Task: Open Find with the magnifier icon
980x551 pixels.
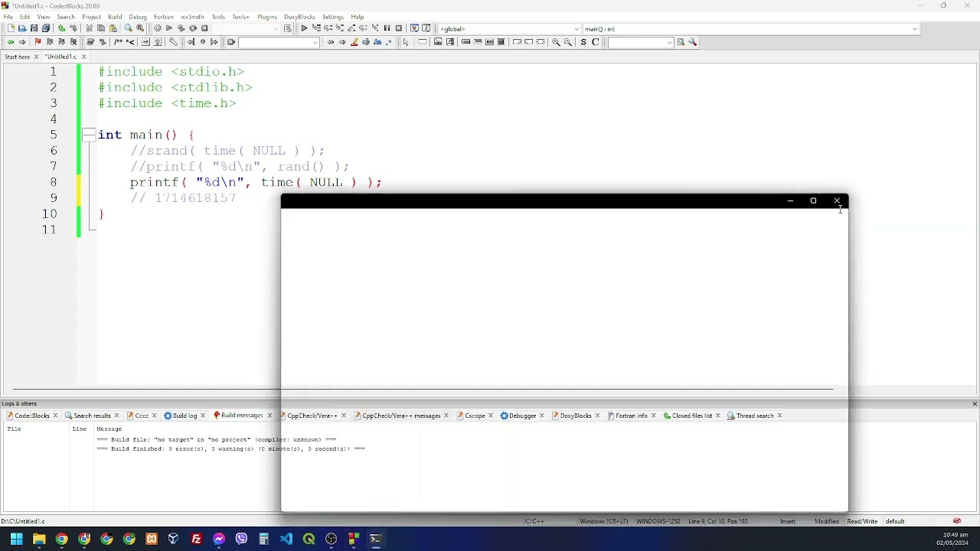Action: point(129,28)
